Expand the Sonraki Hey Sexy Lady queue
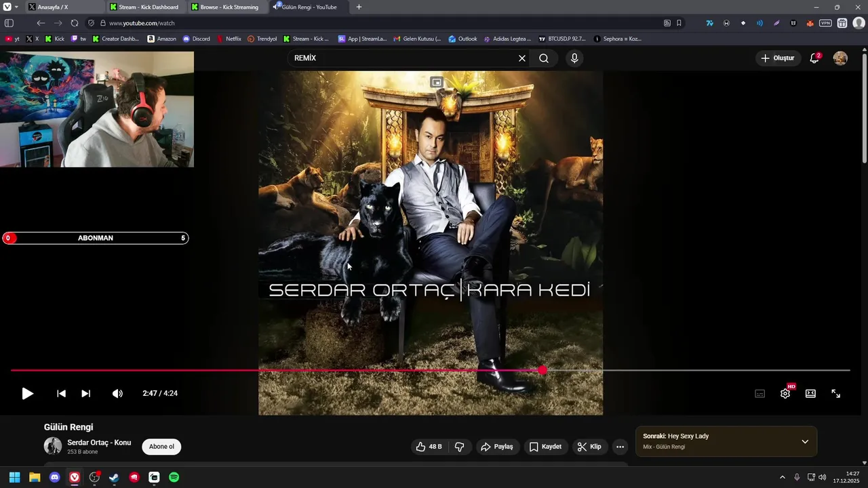This screenshot has height=488, width=868. coord(805,441)
